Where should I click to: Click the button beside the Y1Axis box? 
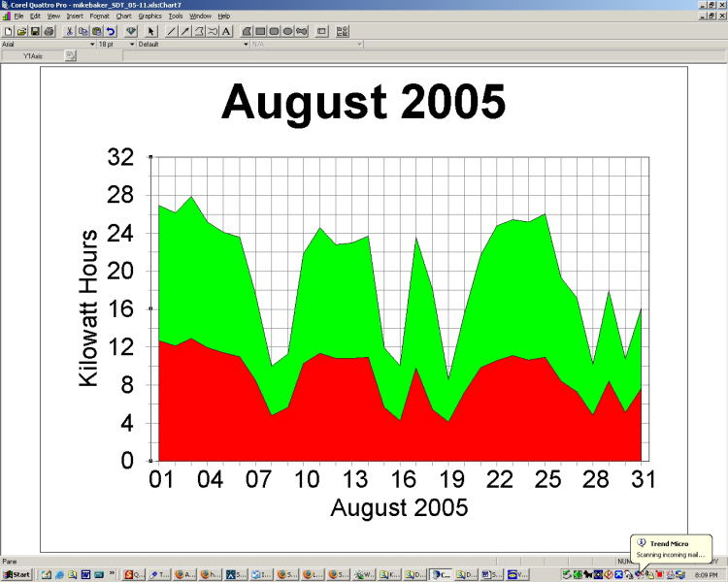(x=70, y=56)
